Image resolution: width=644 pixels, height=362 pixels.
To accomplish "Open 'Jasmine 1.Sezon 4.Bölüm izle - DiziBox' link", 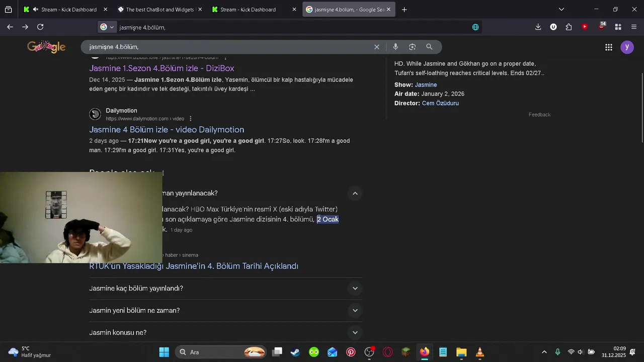I will click(162, 68).
